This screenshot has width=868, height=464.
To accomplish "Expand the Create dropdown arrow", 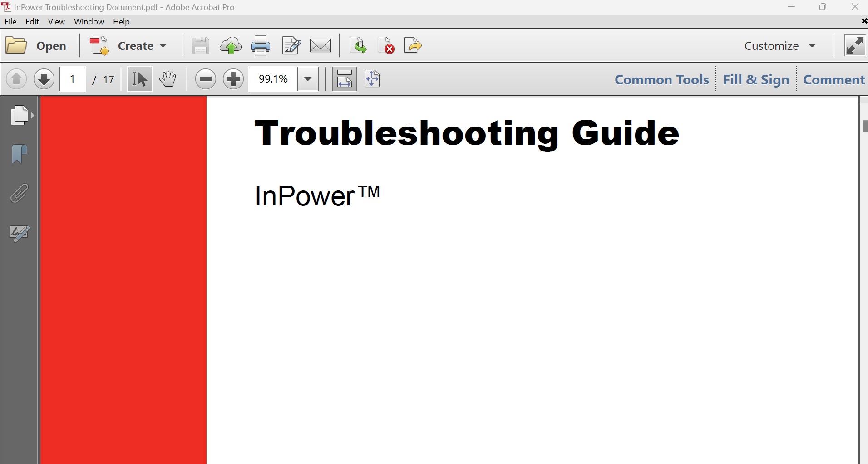I will point(163,46).
